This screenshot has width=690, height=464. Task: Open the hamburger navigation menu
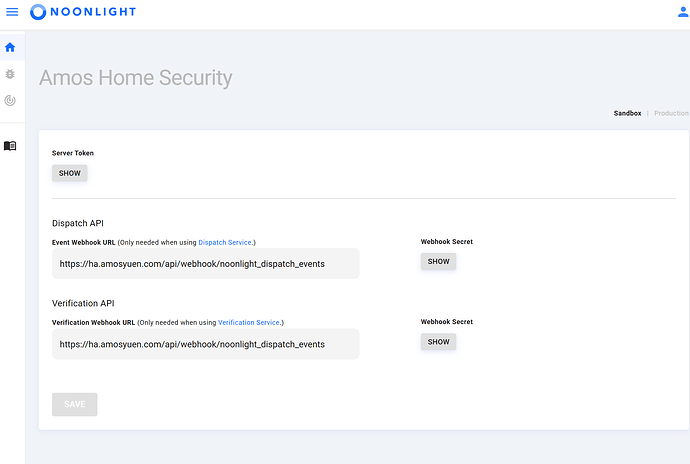click(x=12, y=12)
